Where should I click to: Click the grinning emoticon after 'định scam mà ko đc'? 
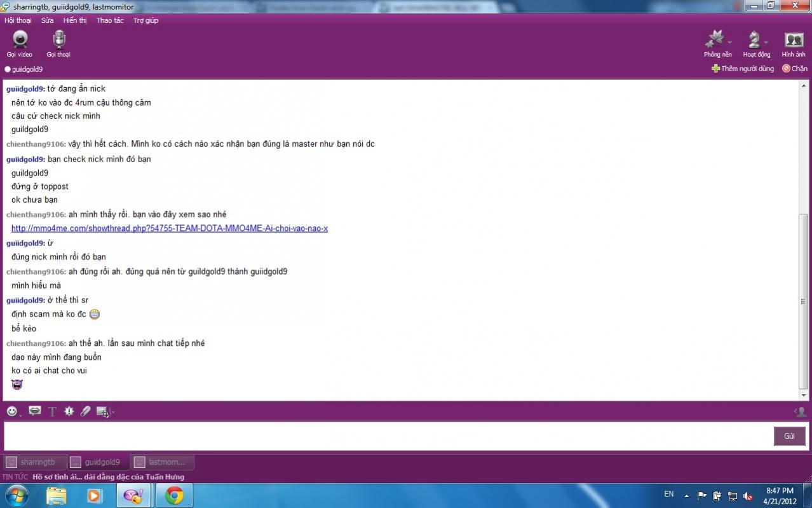coord(95,314)
